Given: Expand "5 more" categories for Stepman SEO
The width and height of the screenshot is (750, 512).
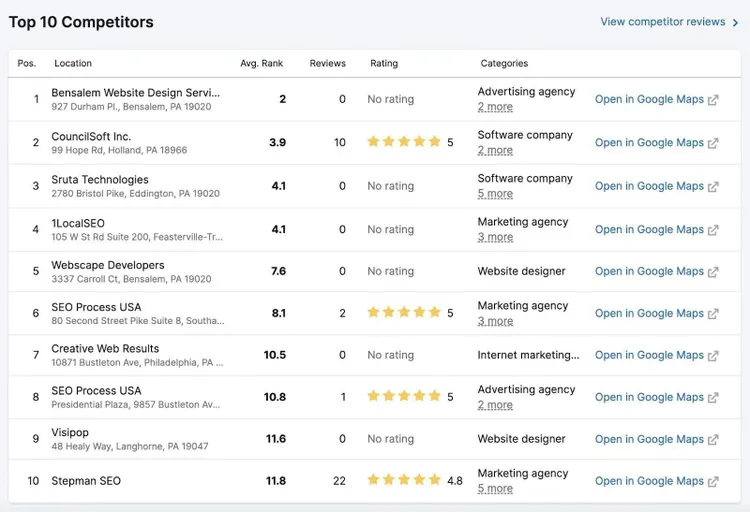Looking at the screenshot, I should tap(495, 489).
